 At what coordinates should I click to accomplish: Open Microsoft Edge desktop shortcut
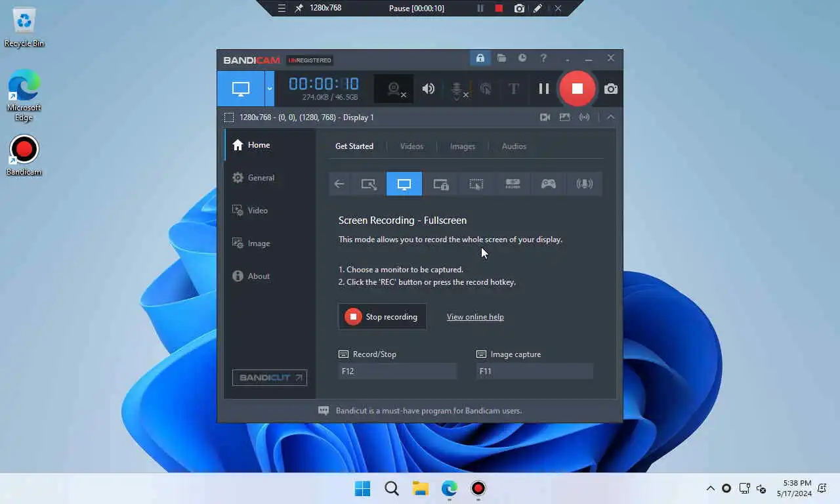click(x=24, y=96)
